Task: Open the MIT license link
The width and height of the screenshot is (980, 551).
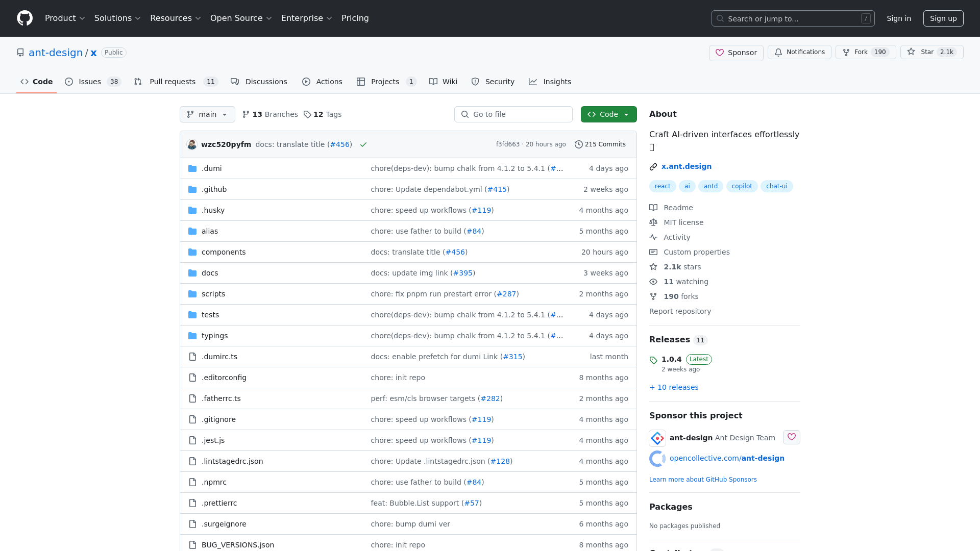Action: click(x=676, y=222)
